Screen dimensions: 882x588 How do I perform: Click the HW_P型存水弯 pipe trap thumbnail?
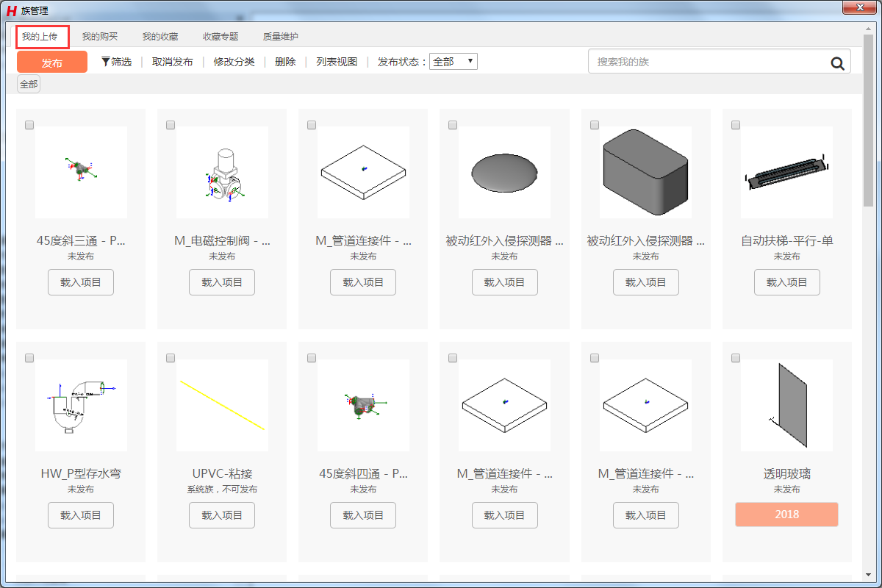click(81, 405)
